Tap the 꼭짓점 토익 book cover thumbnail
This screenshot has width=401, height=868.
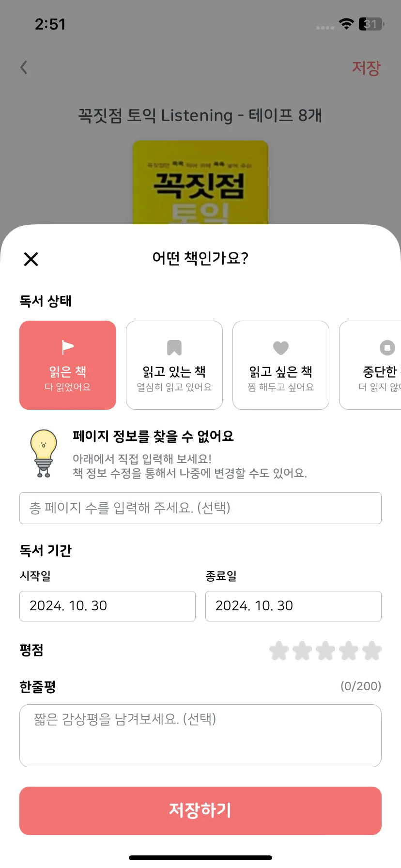[x=200, y=183]
